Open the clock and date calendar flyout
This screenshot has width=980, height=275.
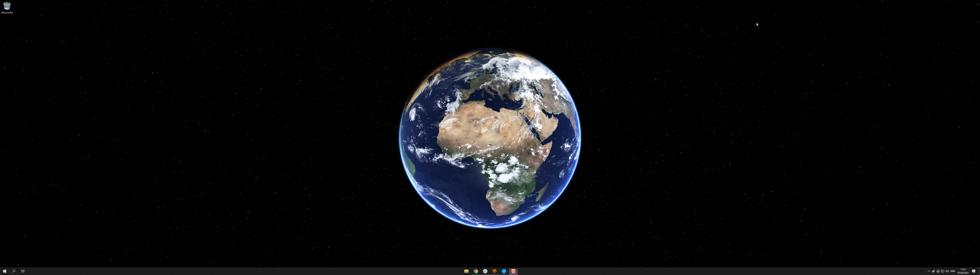pos(963,271)
